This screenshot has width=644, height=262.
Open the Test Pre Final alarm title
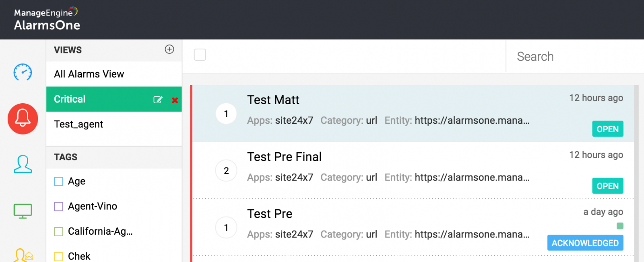(x=284, y=157)
